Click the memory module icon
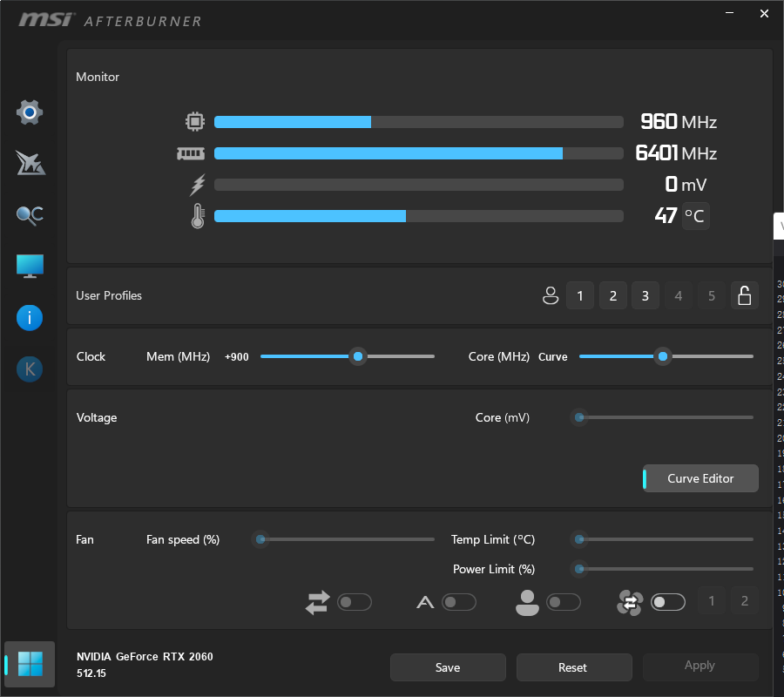This screenshot has height=697, width=784. pos(191,153)
